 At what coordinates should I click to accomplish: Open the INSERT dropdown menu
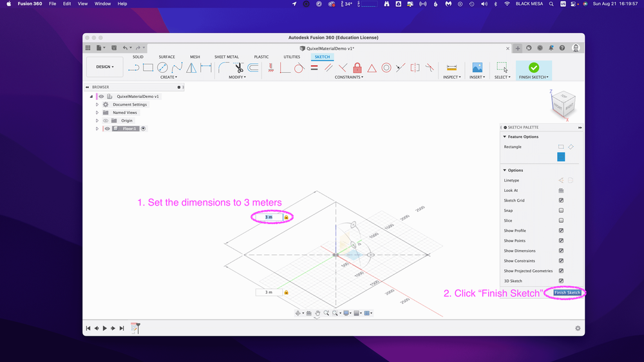[477, 77]
